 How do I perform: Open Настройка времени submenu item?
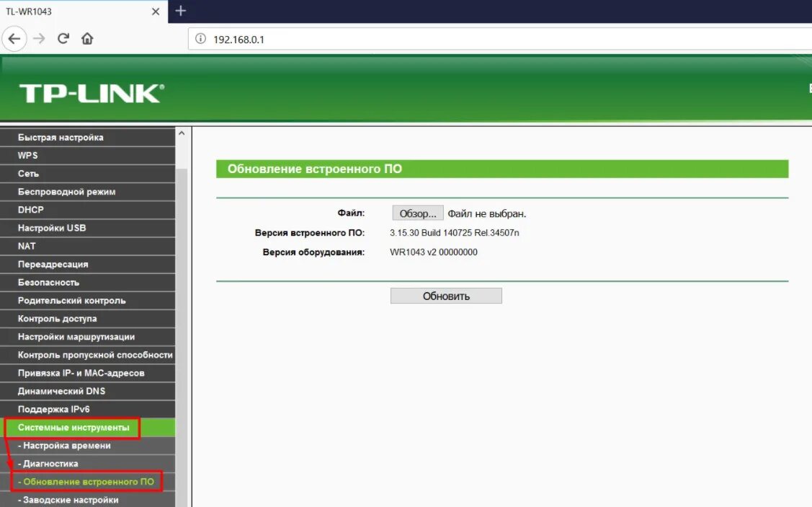[87, 446]
